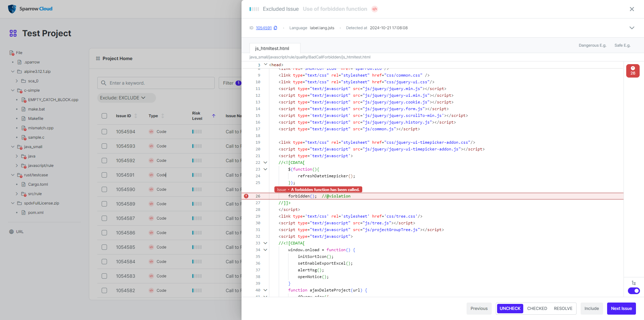Viewport: 644px width, 320px height.
Task: Expand the sca_0 folder
Action: (17, 81)
